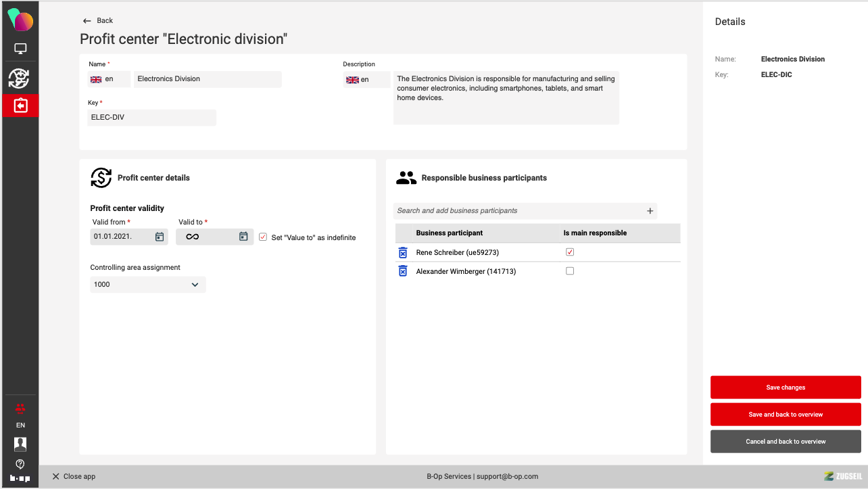
Task: Click plus icon to add business participant
Action: coord(650,211)
